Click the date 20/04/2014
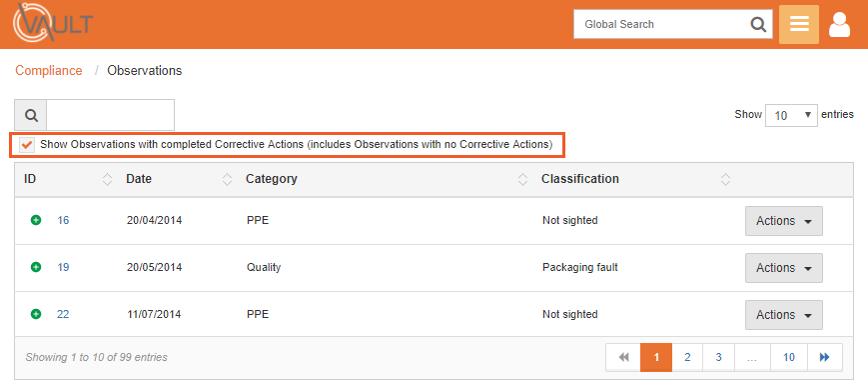This screenshot has height=386, width=868. (154, 220)
